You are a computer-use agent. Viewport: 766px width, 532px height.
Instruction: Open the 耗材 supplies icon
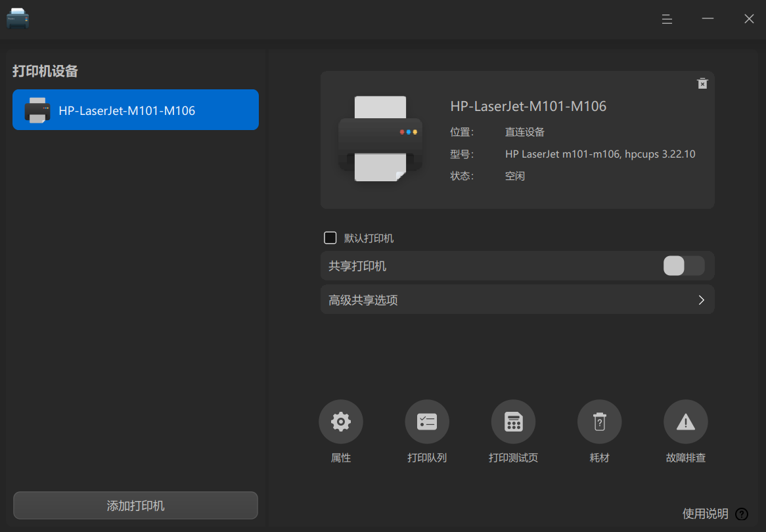[599, 422]
